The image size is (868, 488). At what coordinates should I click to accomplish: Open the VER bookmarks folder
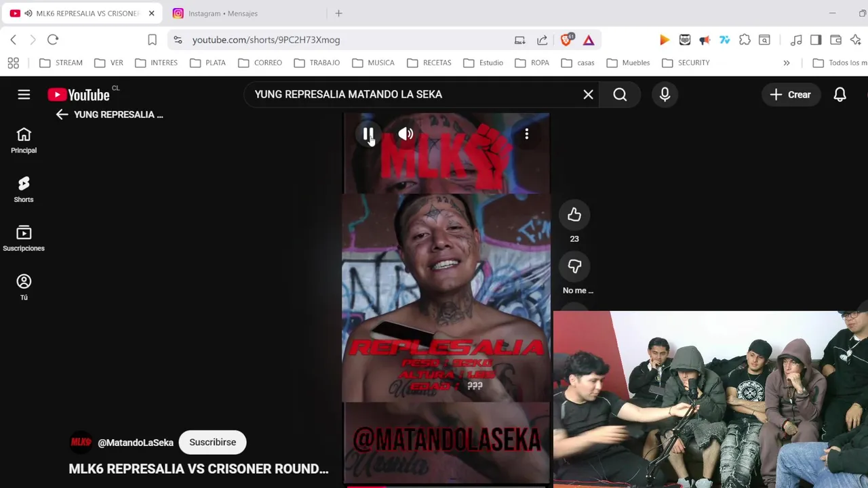pos(109,62)
